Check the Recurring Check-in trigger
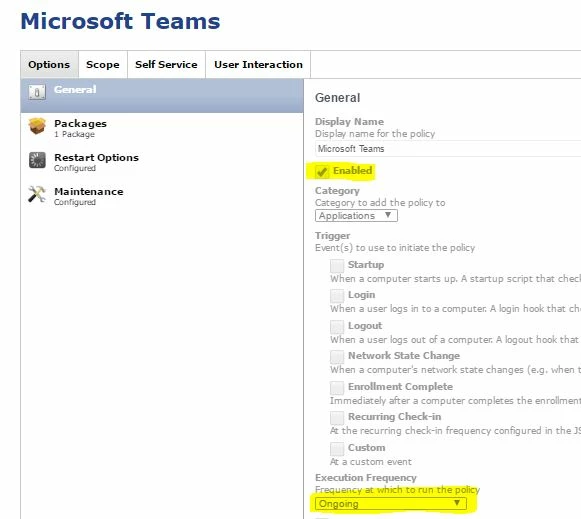Screen dimensions: 581x519 [x=337, y=418]
